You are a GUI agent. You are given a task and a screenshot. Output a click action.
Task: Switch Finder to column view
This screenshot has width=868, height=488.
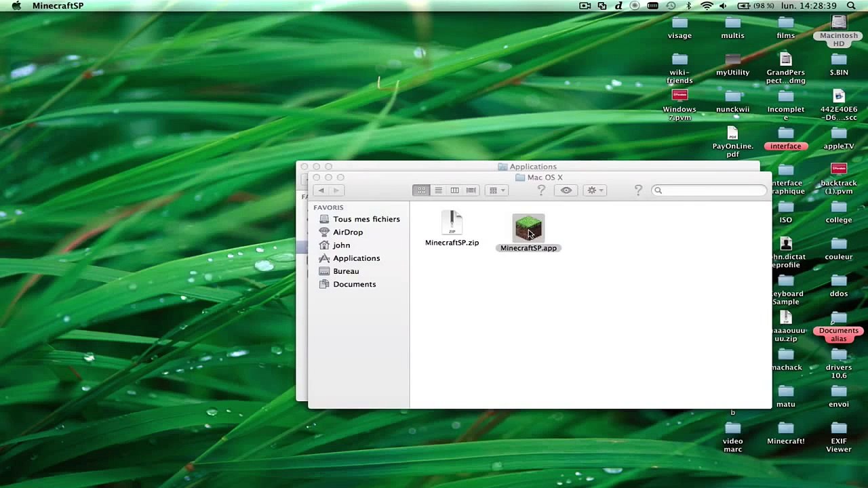pyautogui.click(x=454, y=190)
